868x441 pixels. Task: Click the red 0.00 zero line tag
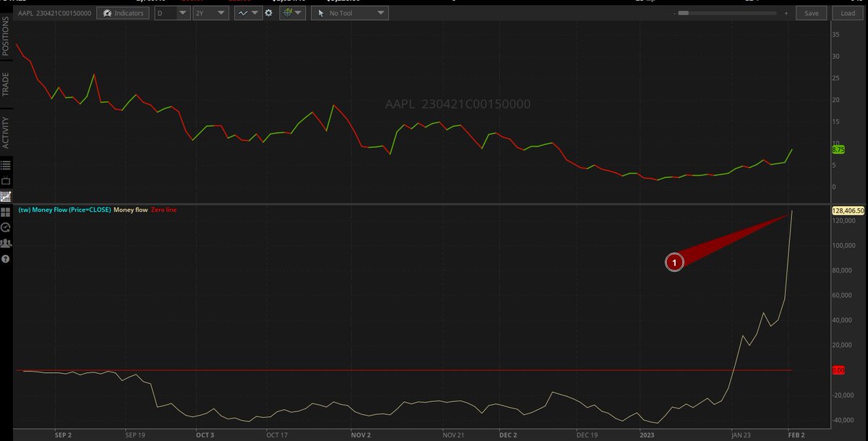(838, 370)
